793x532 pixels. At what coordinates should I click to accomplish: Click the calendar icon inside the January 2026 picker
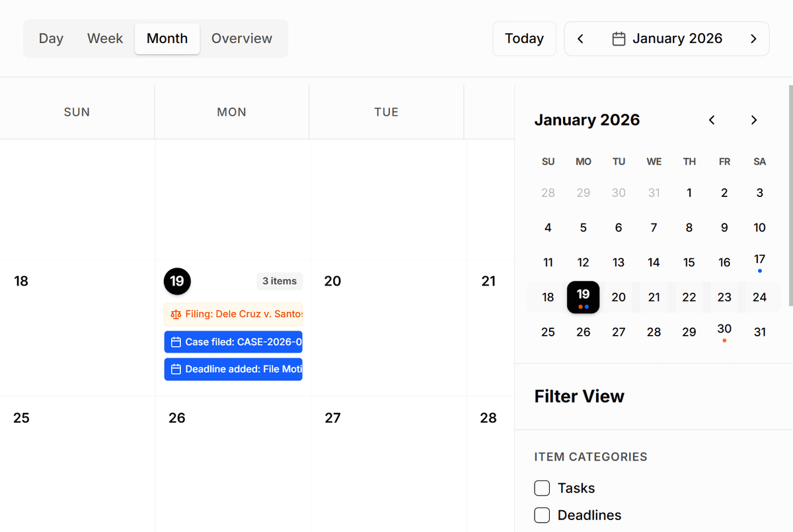coord(618,38)
